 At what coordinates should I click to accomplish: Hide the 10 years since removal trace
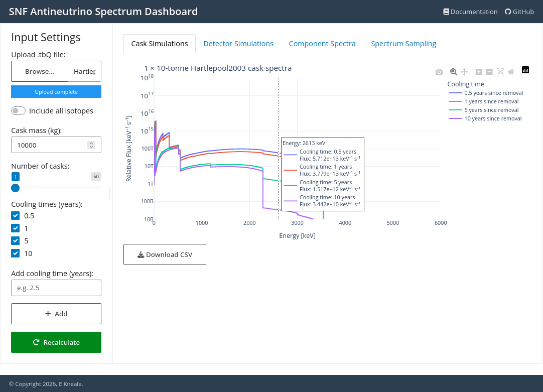point(485,118)
